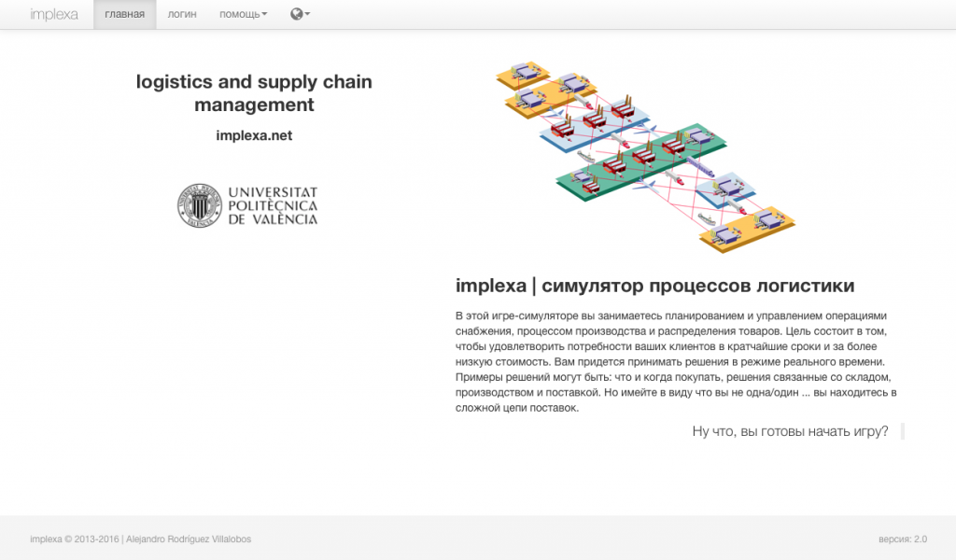Click the globe language selector icon
Screen dimensions: 956x560
click(296, 14)
